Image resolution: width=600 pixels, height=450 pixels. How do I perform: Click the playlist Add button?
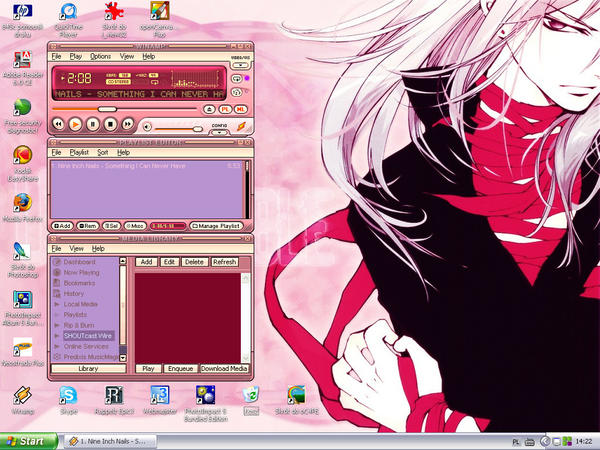[x=62, y=226]
